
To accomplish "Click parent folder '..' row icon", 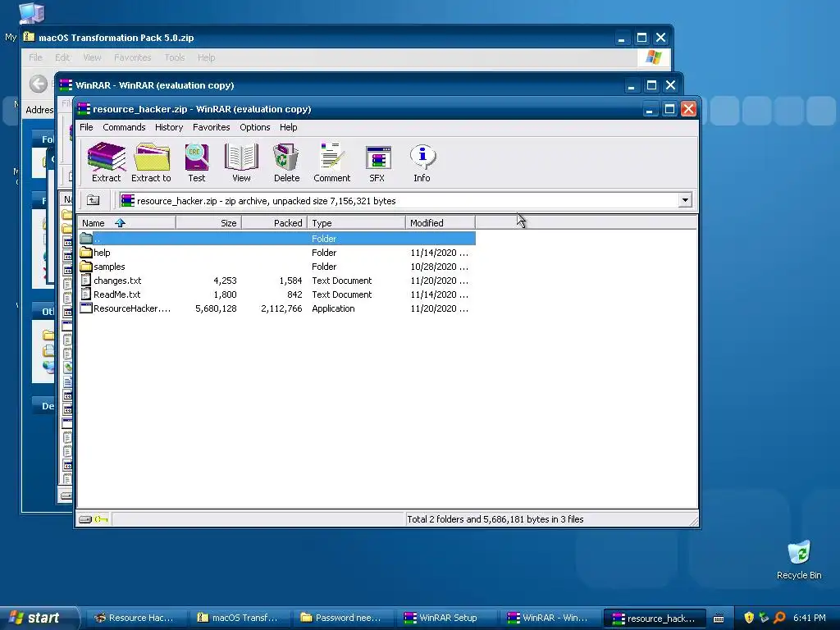I will click(85, 239).
